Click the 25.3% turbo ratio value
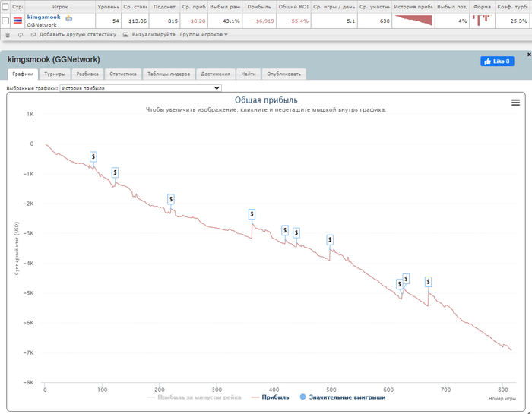 [519, 21]
